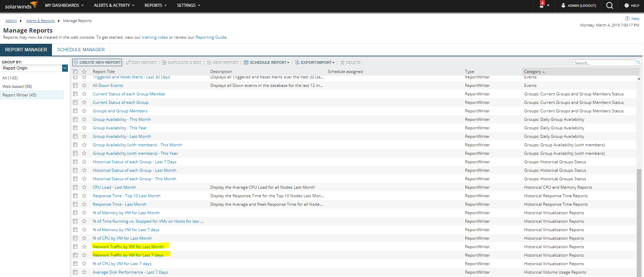Star the Current Status of each Group report
The width and height of the screenshot is (644, 277).
[x=84, y=103]
